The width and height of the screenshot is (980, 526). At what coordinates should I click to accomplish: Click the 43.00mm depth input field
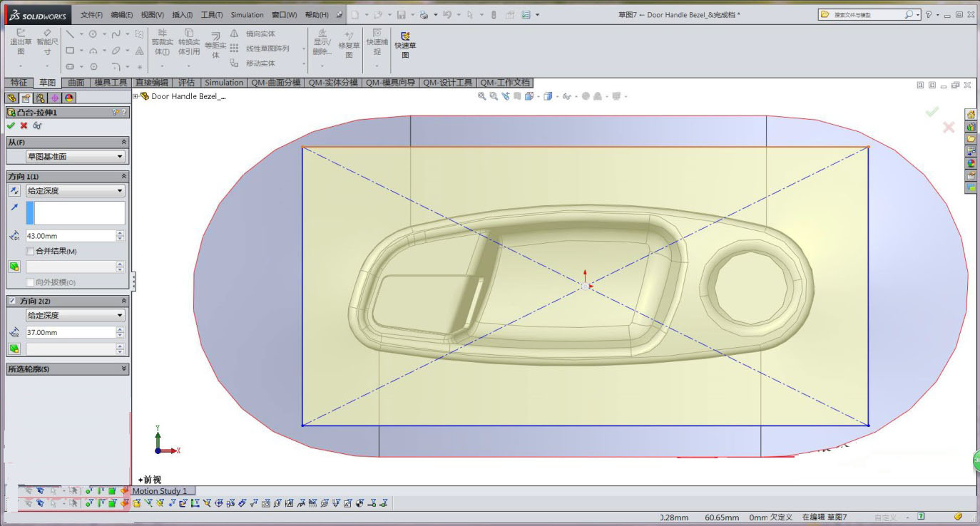pos(70,236)
